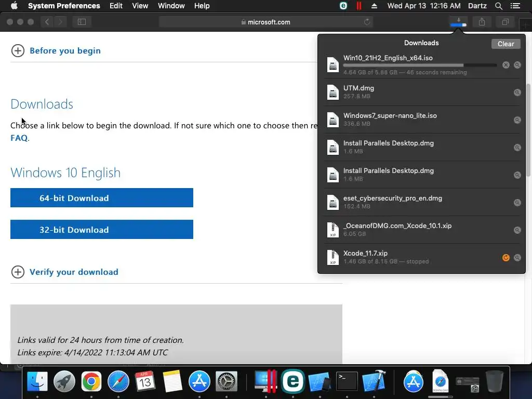532x399 pixels.
Task: Show the tab overview icon
Action: tap(505, 22)
